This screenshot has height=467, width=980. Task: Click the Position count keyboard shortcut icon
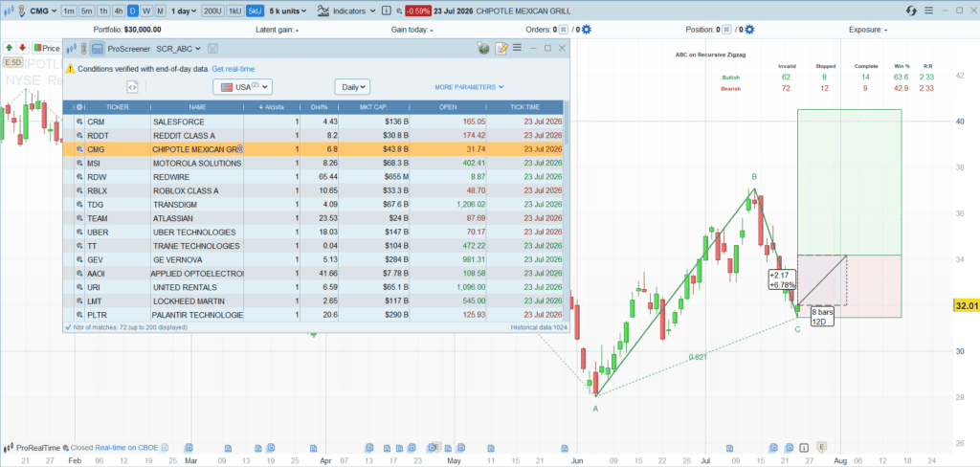(726, 30)
